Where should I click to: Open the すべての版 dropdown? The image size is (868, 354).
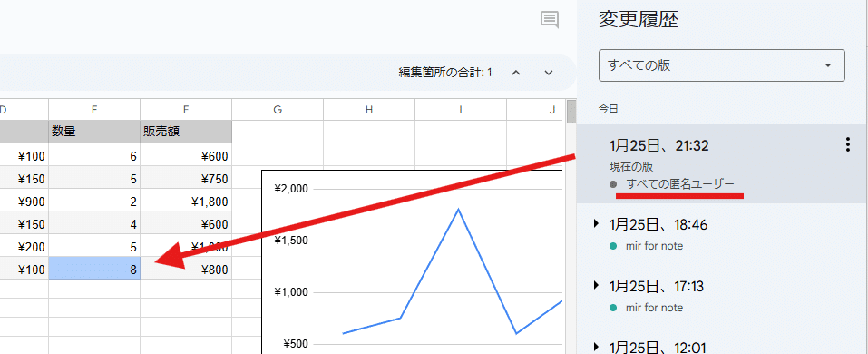click(x=721, y=65)
